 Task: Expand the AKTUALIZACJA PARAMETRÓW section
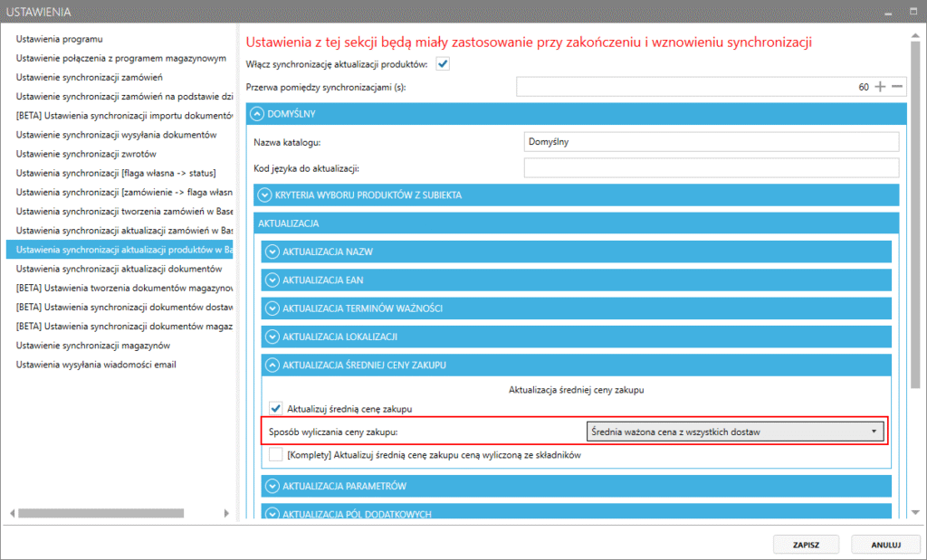(x=272, y=486)
